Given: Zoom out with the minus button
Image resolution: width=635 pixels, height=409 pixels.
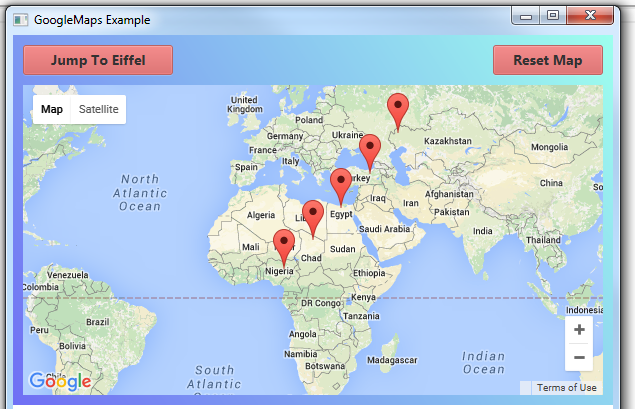Looking at the screenshot, I should pos(579,357).
